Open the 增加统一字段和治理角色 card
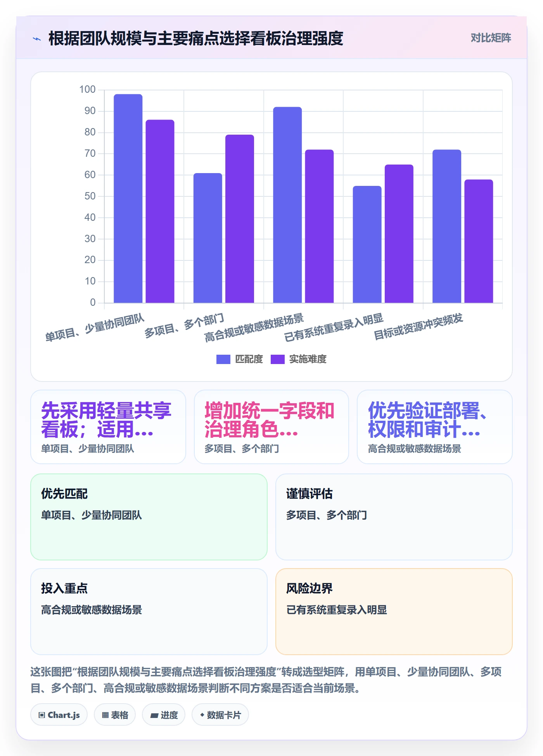543x756 pixels. [x=271, y=427]
